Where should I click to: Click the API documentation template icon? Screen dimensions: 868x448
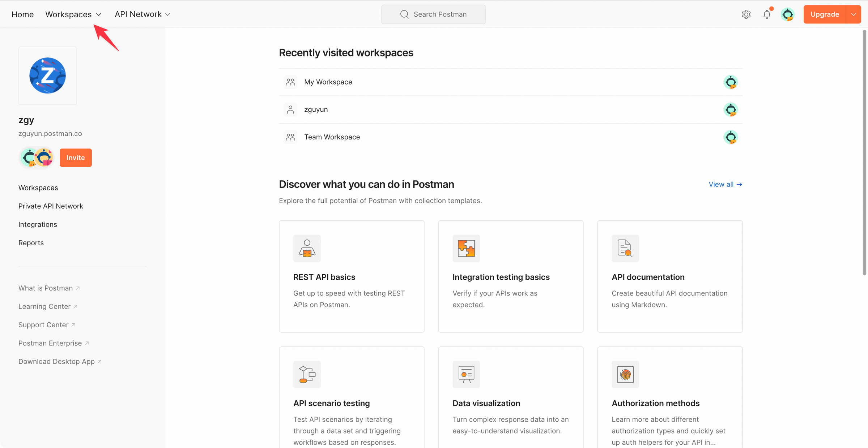[x=625, y=248]
